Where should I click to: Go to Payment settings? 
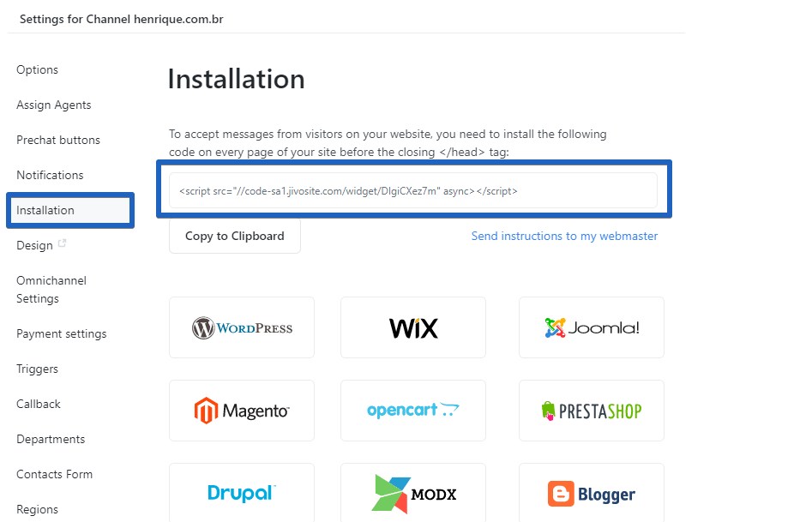(x=61, y=334)
